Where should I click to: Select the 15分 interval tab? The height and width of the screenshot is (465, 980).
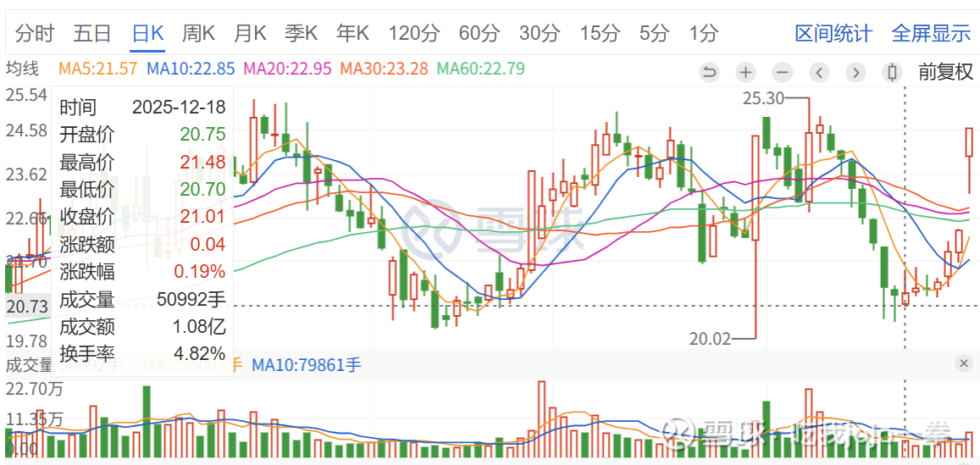tap(600, 33)
